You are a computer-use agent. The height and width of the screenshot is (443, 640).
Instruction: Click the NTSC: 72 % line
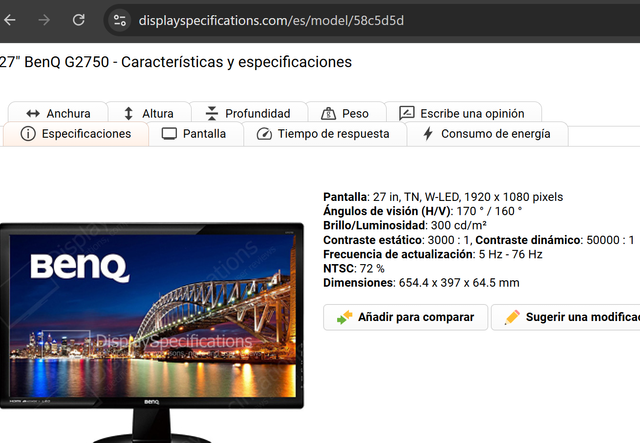[354, 269]
